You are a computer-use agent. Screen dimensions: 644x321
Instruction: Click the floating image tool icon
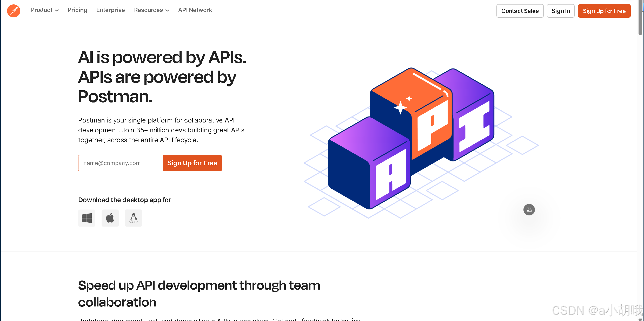coord(529,210)
